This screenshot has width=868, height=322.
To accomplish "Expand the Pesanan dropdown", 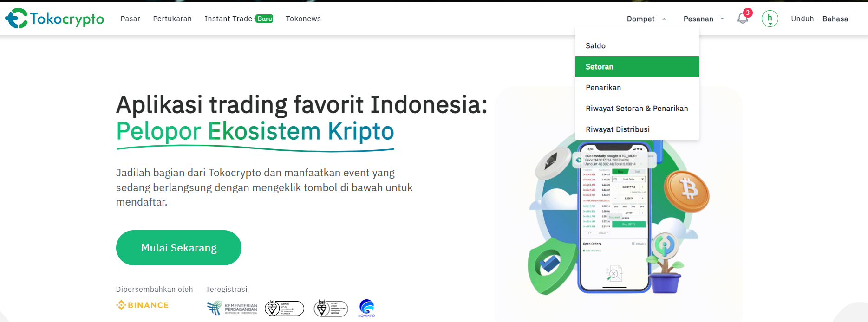I will click(704, 19).
